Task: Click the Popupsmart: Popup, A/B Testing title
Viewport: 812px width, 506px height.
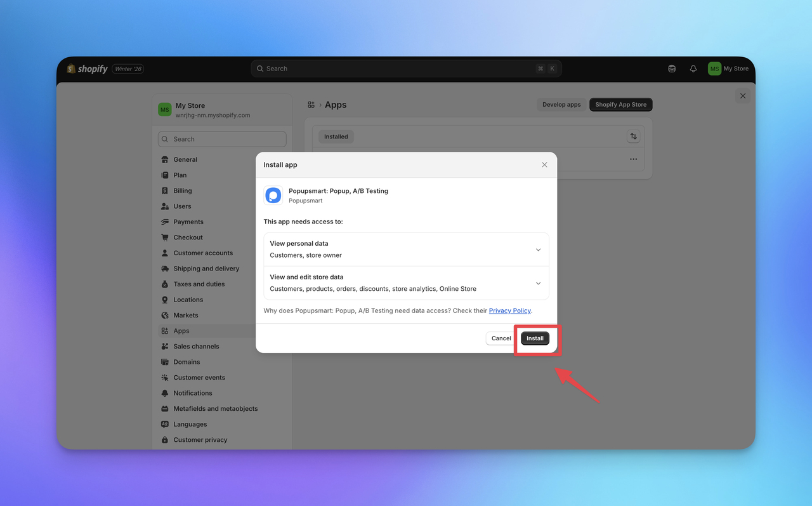Action: coord(338,190)
